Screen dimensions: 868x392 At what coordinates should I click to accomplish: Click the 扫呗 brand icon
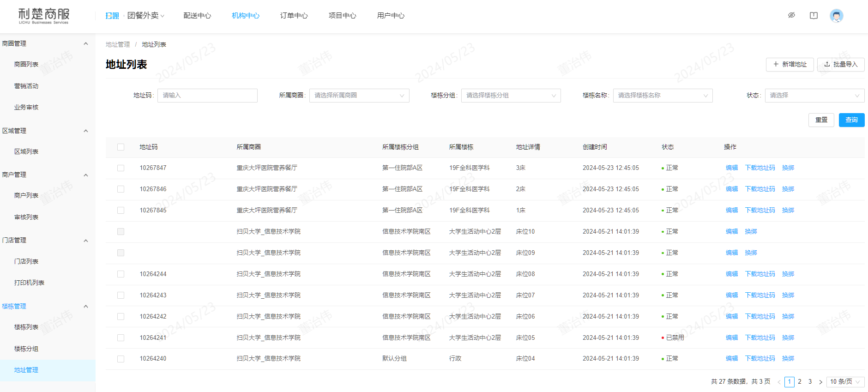112,16
